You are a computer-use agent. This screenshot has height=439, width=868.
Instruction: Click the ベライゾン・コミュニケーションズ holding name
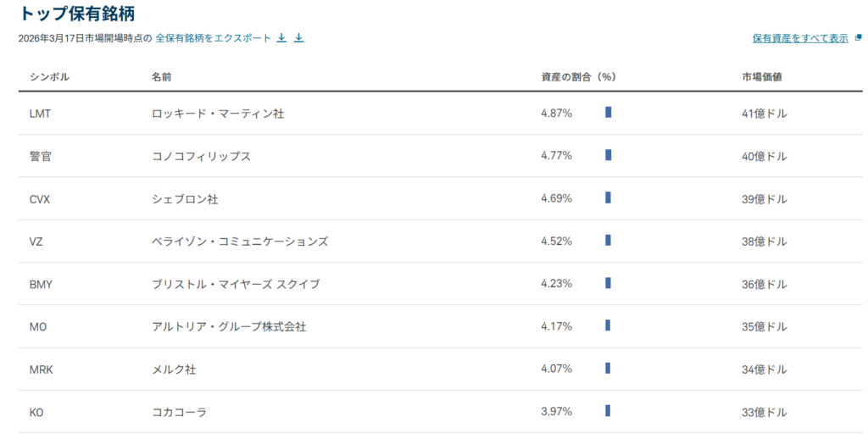[239, 242]
